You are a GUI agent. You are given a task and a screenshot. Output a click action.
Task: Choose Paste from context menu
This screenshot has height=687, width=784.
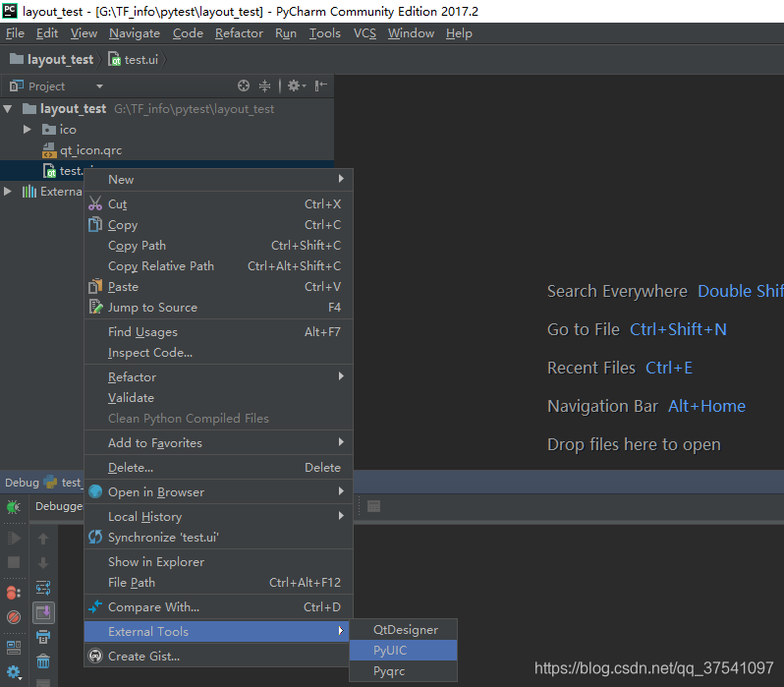[218, 287]
